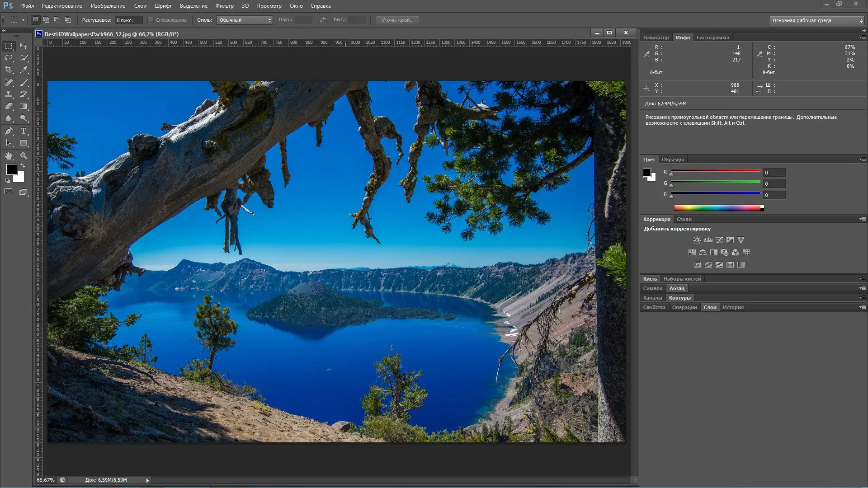Select the Lasso tool
This screenshot has width=868, height=488.
click(9, 58)
